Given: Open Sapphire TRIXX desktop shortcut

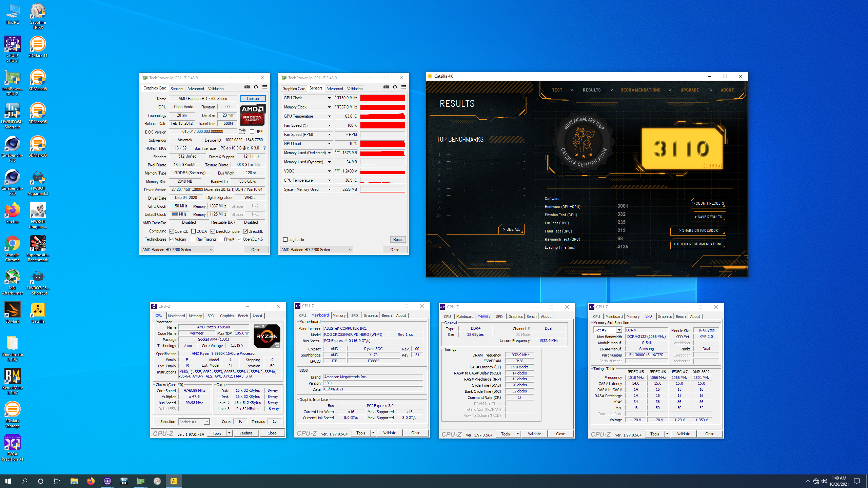Looking at the screenshot, I should point(38,16).
